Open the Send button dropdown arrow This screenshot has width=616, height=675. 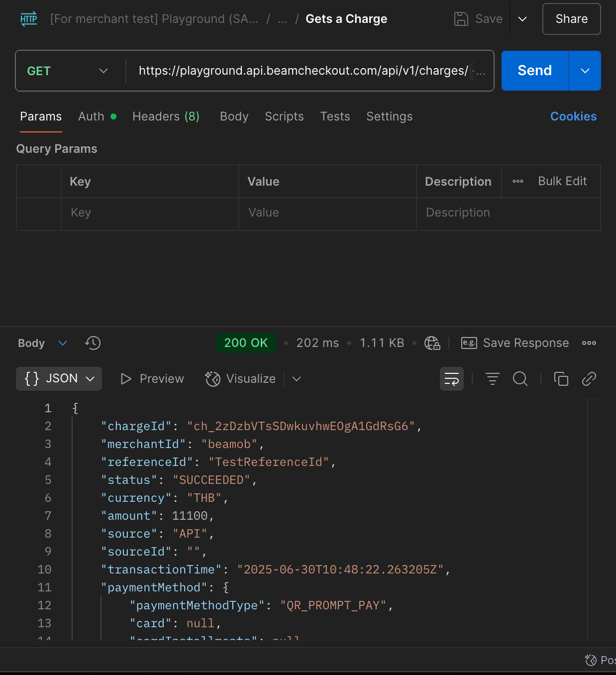585,71
